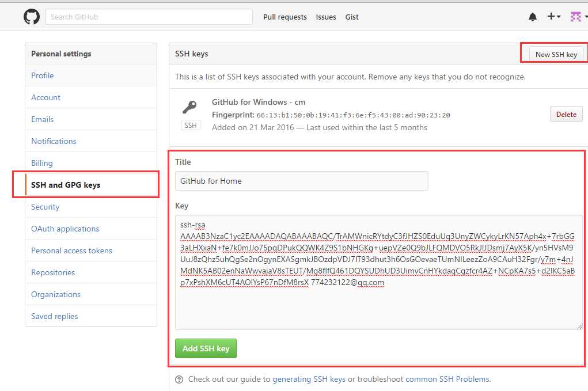This screenshot has width=588, height=391.
Task: Open Notifications settings in sidebar
Action: [91, 141]
